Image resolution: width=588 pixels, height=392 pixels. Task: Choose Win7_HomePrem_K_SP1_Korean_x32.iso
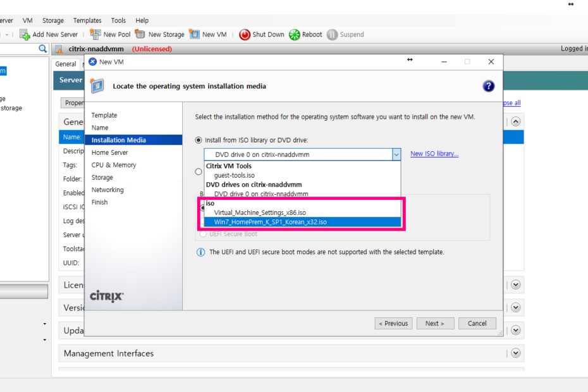pyautogui.click(x=302, y=222)
